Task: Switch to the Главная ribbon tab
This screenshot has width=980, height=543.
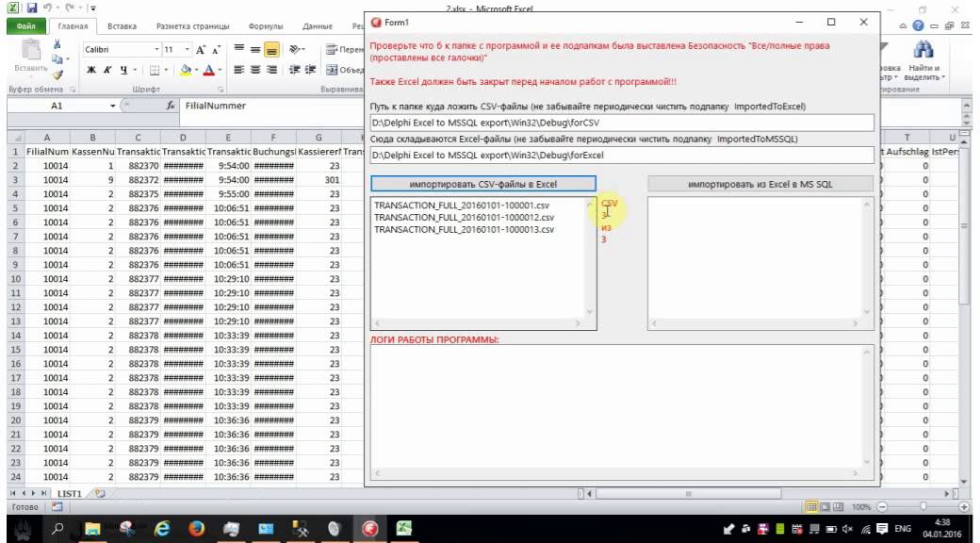Action: [73, 26]
